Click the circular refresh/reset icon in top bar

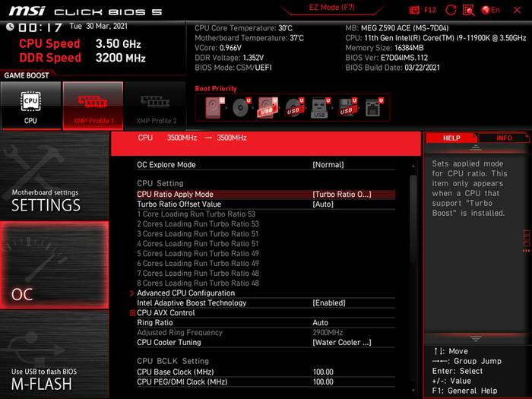[451, 10]
